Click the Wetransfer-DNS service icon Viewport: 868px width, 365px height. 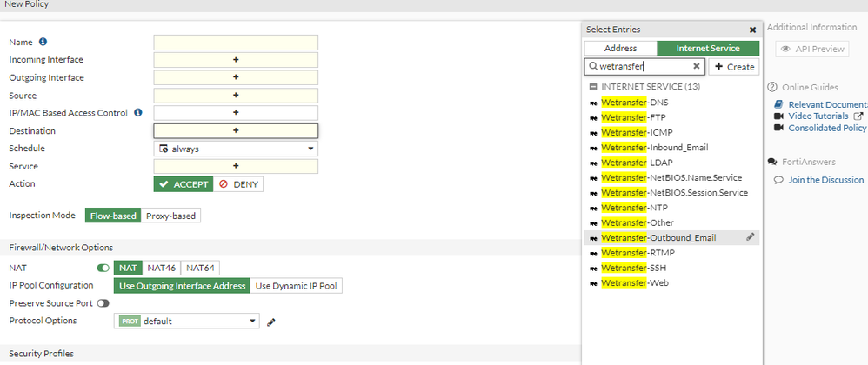(x=593, y=103)
